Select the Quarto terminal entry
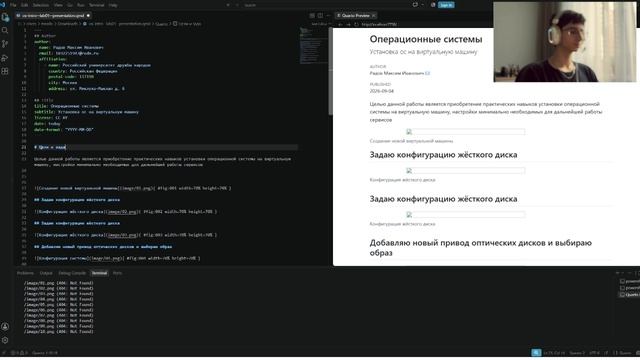The width and height of the screenshot is (640, 360). [629, 294]
